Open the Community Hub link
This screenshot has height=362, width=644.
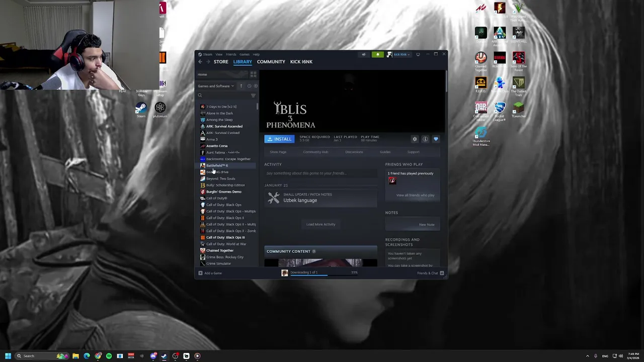(x=315, y=152)
